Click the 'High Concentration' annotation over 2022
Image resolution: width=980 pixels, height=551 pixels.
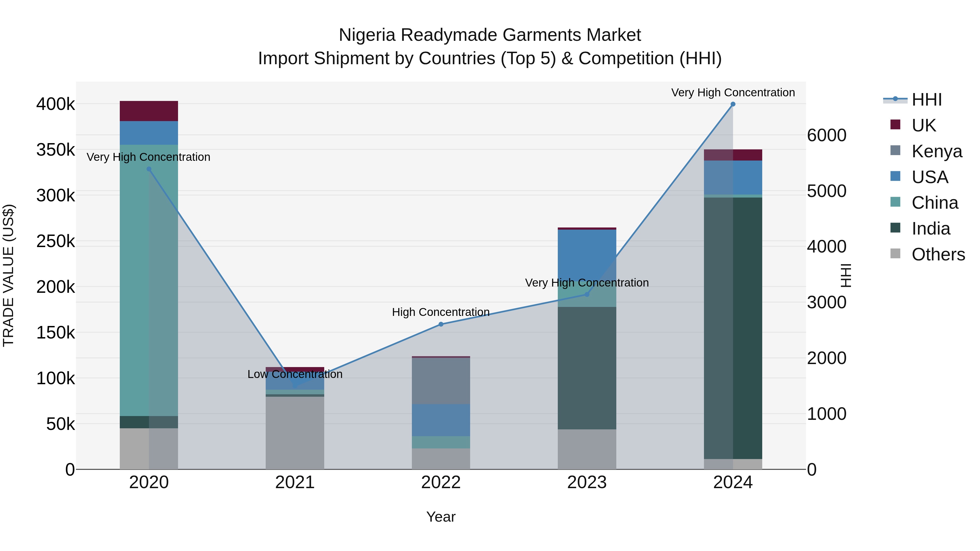[441, 312]
